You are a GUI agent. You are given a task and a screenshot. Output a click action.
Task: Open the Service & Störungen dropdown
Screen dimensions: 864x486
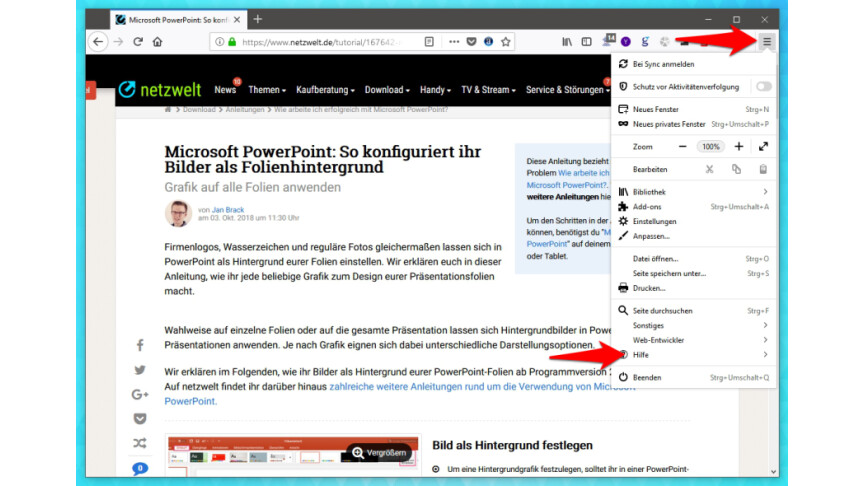point(567,90)
